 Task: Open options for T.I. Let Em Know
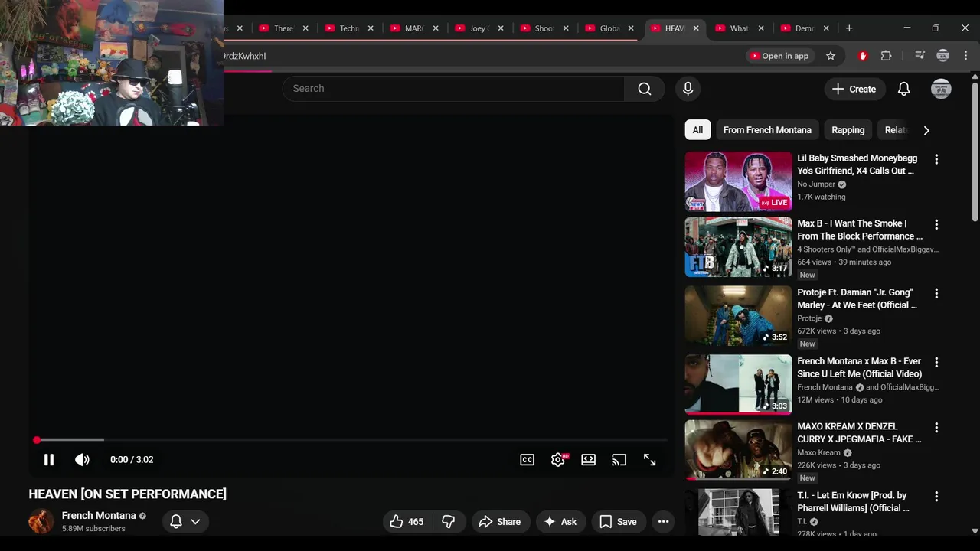936,497
